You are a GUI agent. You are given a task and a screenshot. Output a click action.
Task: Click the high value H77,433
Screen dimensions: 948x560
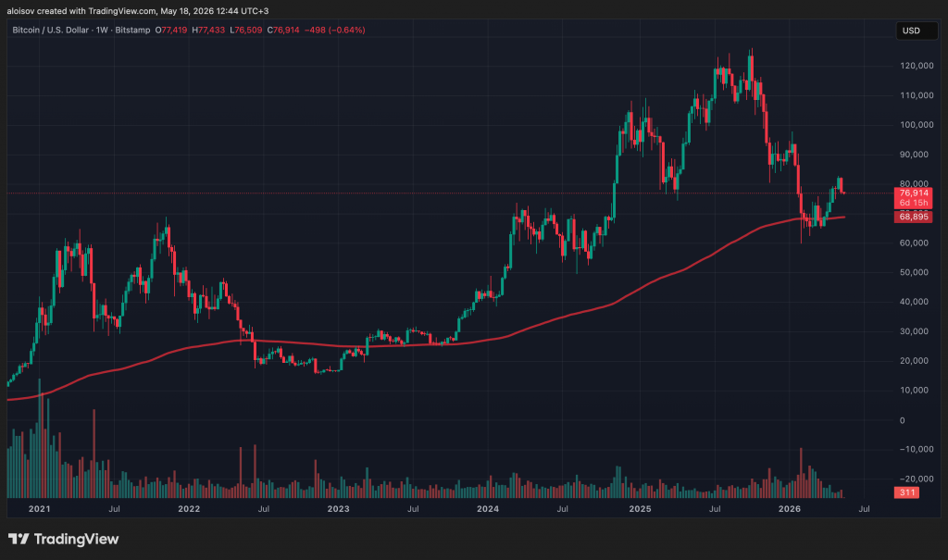[208, 30]
